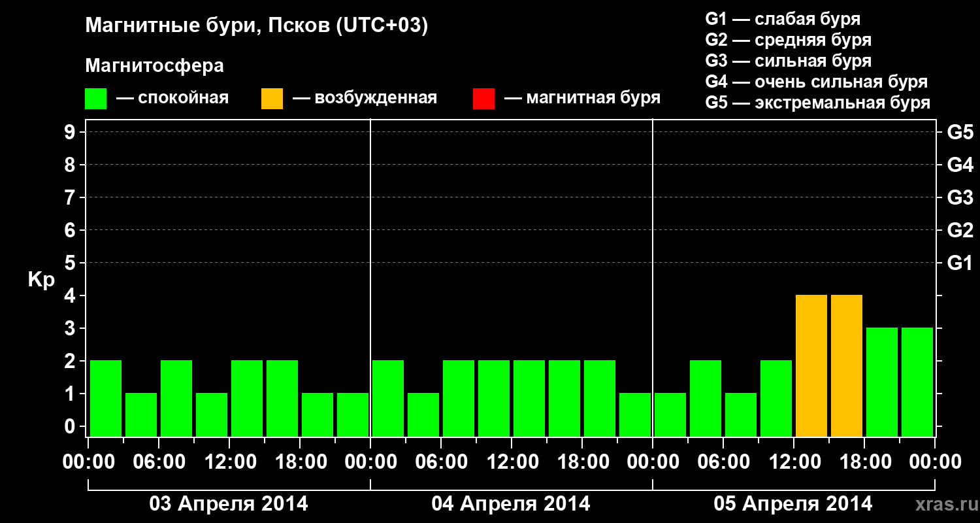Image resolution: width=980 pixels, height=523 pixels.
Task: Click the '12:00' time label under 03 Апреля
Action: coord(229,462)
